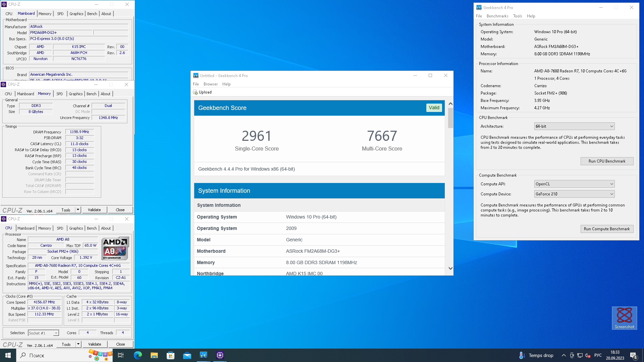Click the muted volume tray icon
The width and height of the screenshot is (644, 362).
pos(588,355)
